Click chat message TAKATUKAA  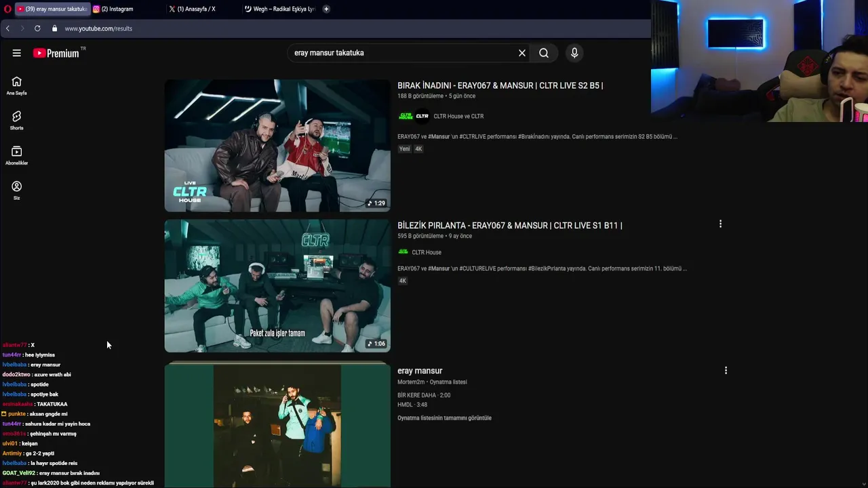click(52, 404)
